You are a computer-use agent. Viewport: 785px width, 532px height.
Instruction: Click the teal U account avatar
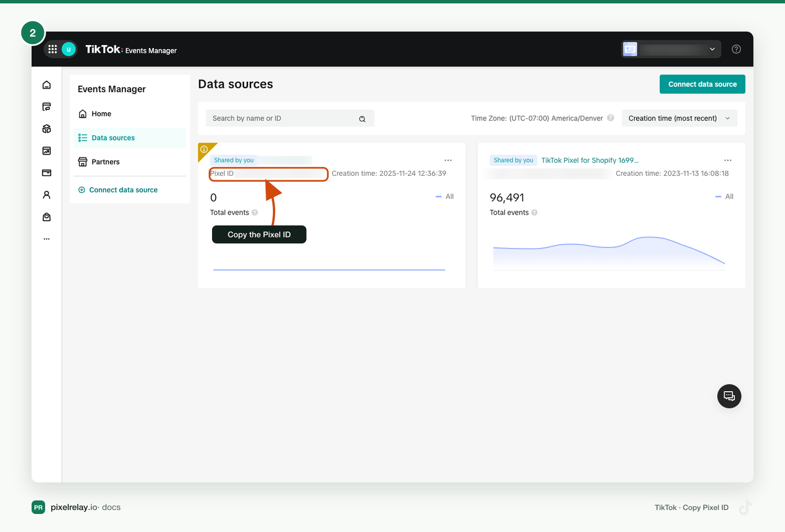click(69, 49)
